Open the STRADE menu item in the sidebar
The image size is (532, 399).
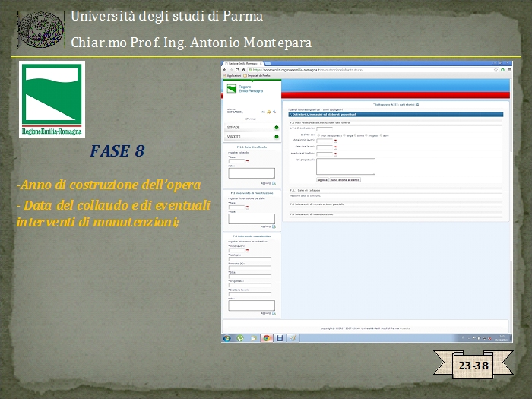[236, 128]
